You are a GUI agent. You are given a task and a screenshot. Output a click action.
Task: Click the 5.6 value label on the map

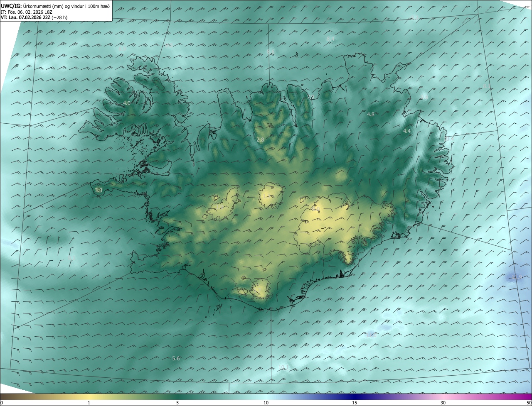(176, 358)
